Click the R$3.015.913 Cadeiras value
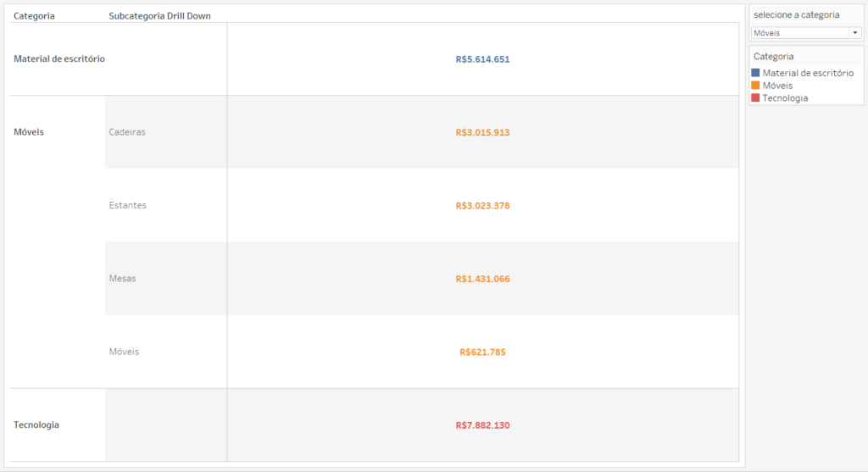Screen dimensions: 868x472 pos(482,132)
